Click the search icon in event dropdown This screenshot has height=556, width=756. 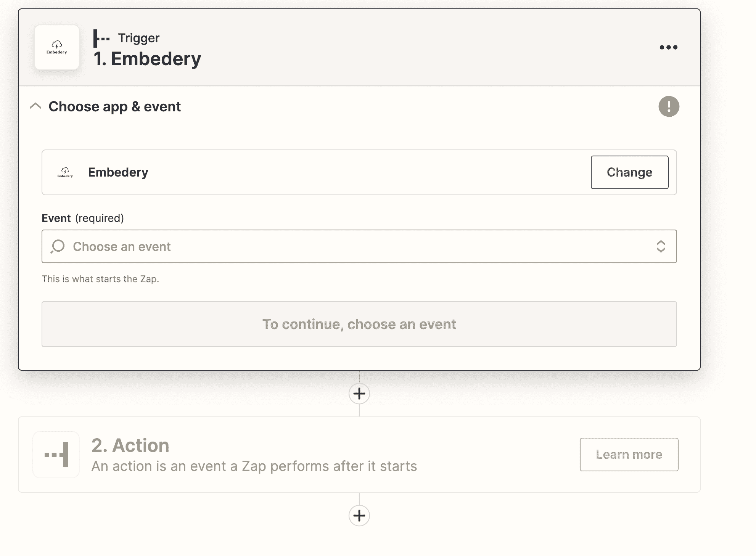(58, 246)
